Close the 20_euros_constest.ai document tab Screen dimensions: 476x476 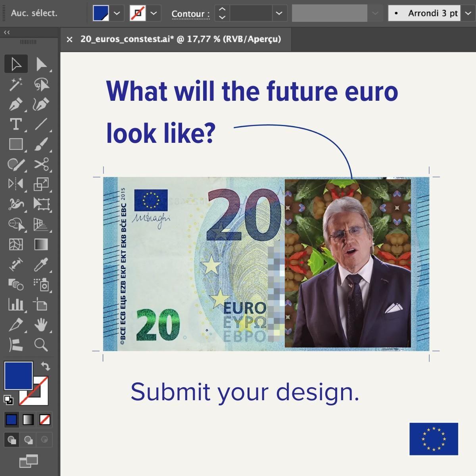(70, 39)
